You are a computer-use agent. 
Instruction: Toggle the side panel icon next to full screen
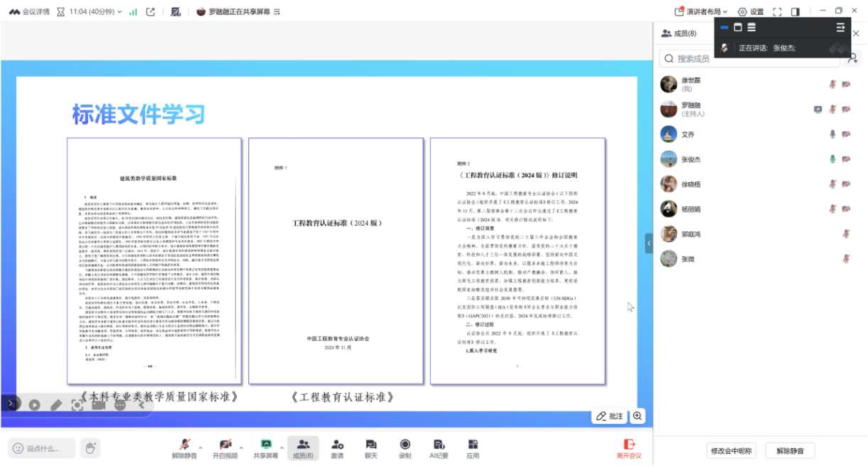pos(795,11)
